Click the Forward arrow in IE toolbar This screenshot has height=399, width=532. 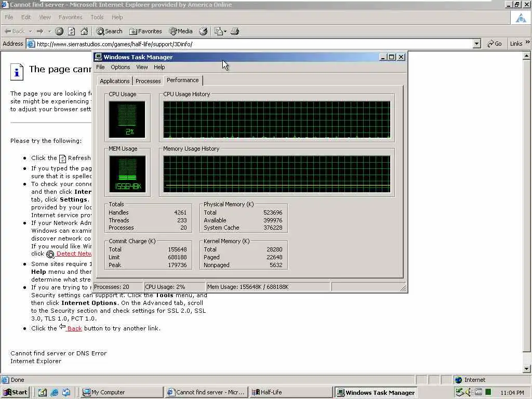tap(40, 31)
